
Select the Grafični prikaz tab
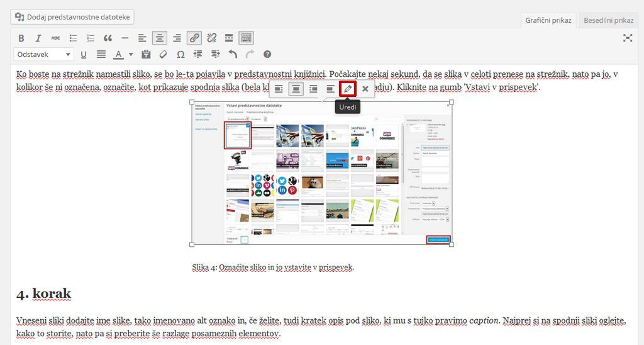[548, 20]
